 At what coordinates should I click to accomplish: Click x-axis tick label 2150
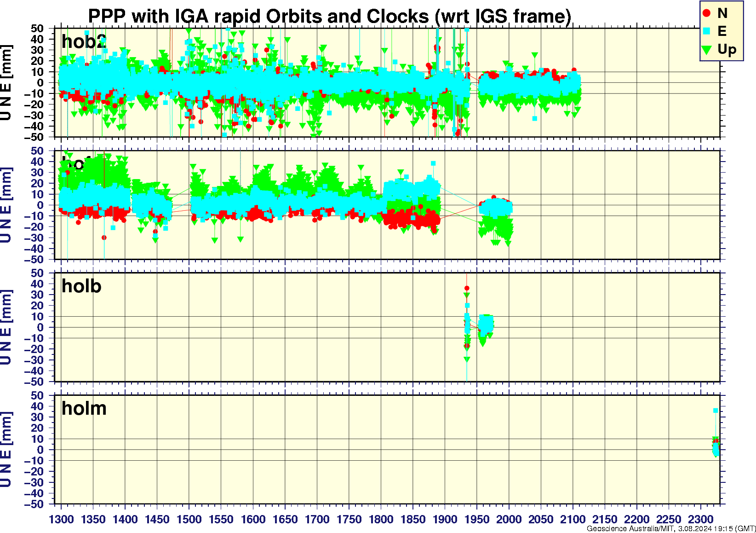(x=605, y=519)
